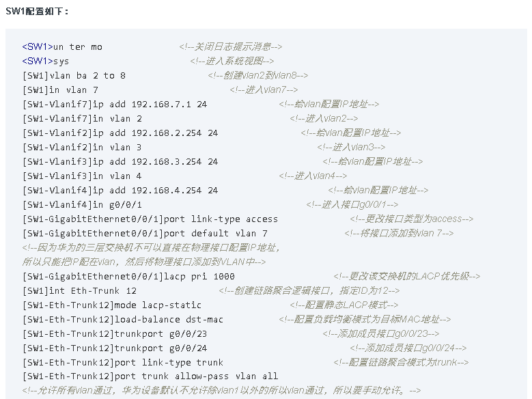Click the '[SW1]in vlan 7' line
Viewport: 532px width, 399px height.
[x=60, y=90]
